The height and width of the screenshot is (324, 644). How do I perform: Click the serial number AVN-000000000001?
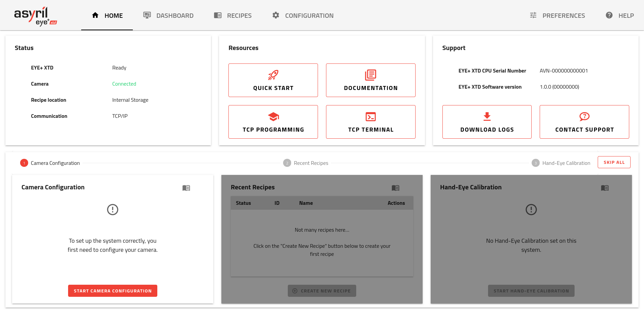tap(564, 71)
